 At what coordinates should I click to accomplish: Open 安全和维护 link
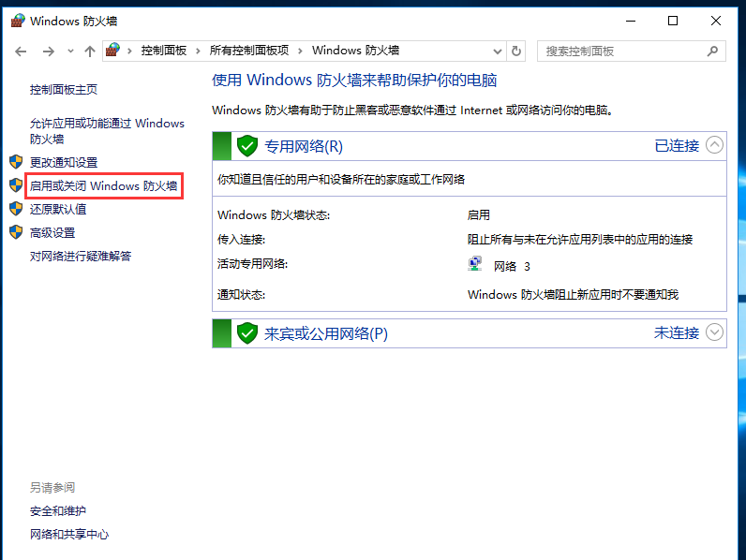(58, 511)
